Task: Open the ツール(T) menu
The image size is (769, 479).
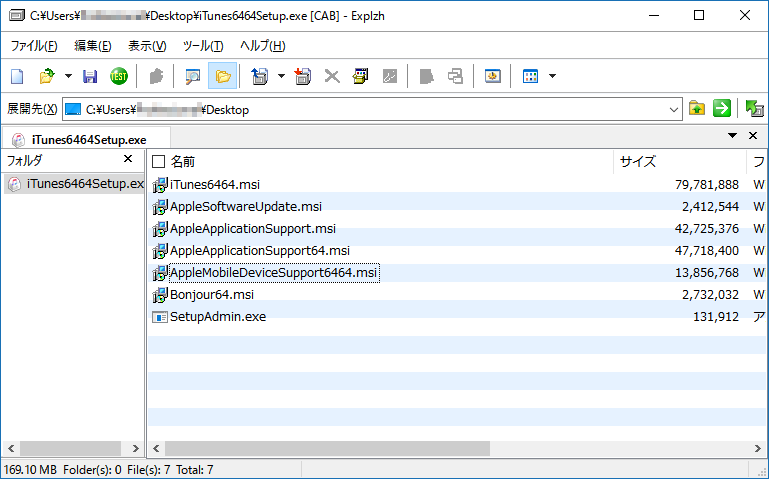Action: pyautogui.click(x=203, y=46)
